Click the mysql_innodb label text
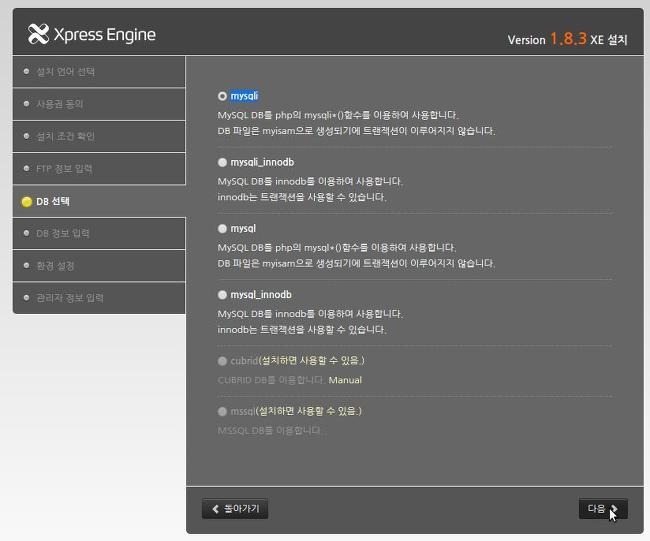 (x=261, y=295)
